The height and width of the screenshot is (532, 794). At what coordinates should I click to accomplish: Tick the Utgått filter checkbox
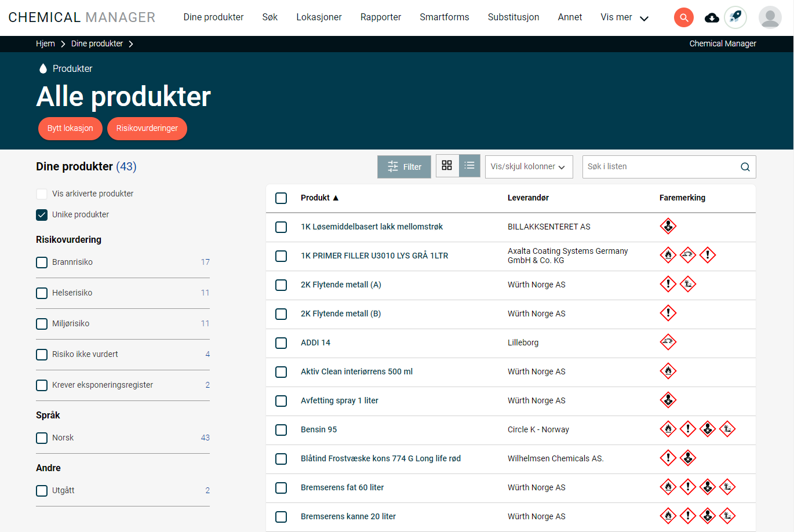(42, 491)
